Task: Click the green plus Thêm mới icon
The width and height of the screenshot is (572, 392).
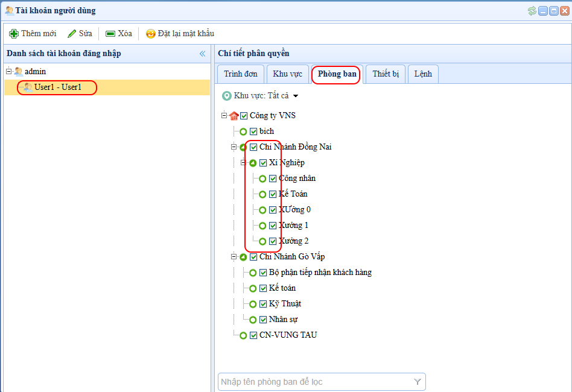Action: (x=14, y=34)
